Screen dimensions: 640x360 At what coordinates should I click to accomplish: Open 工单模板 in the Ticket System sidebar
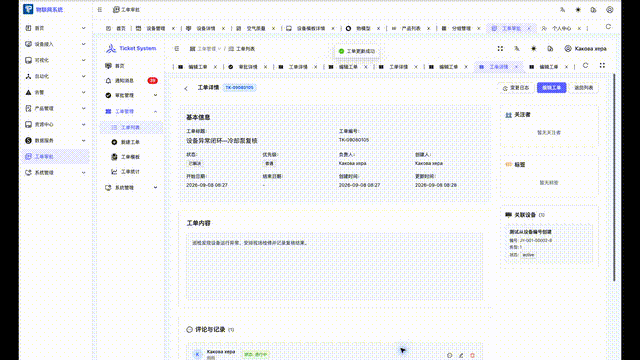click(131, 157)
